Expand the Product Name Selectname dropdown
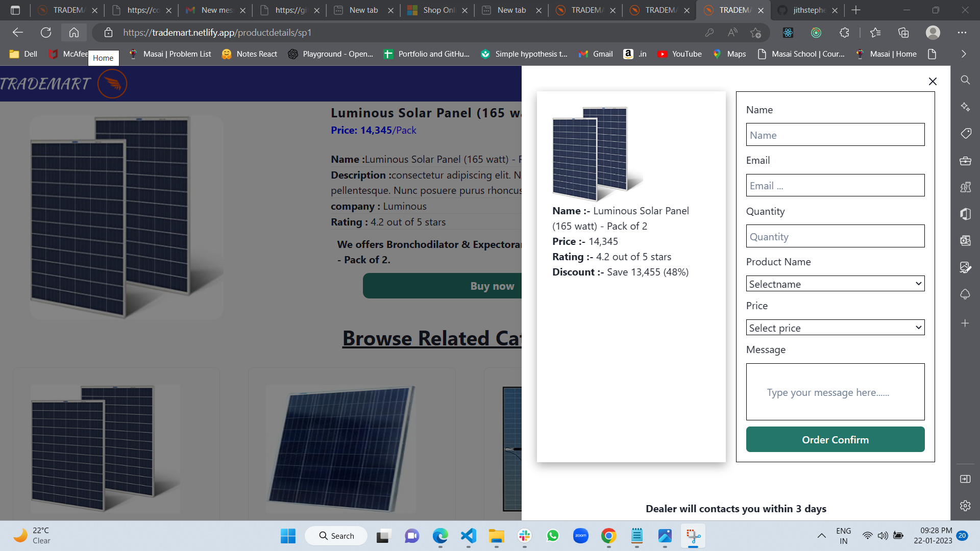This screenshot has width=980, height=551. click(x=835, y=284)
